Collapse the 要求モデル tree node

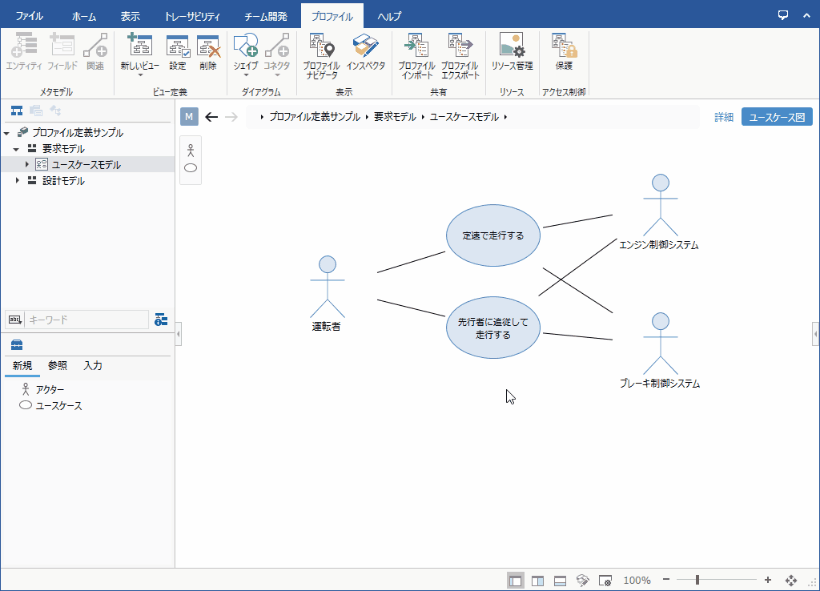click(17, 148)
